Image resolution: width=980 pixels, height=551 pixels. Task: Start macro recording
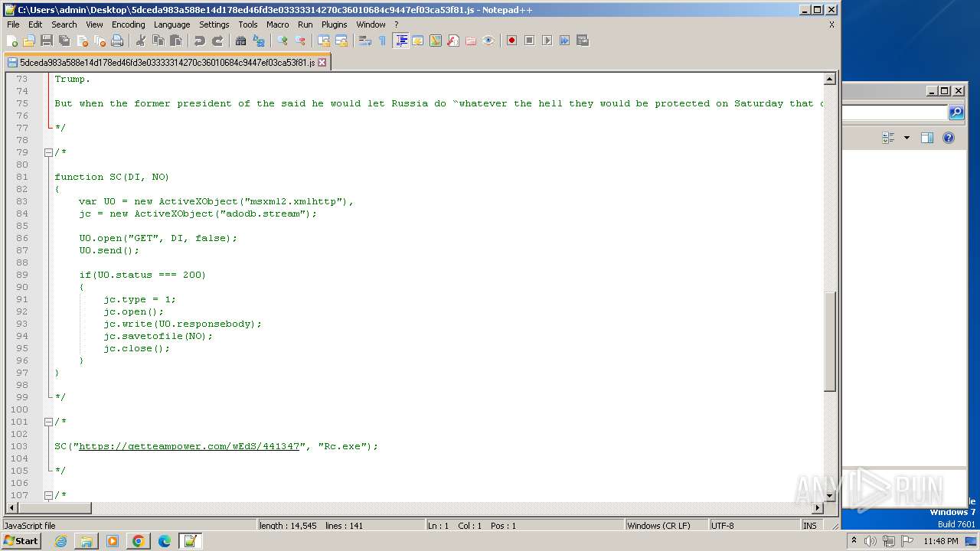tap(511, 41)
